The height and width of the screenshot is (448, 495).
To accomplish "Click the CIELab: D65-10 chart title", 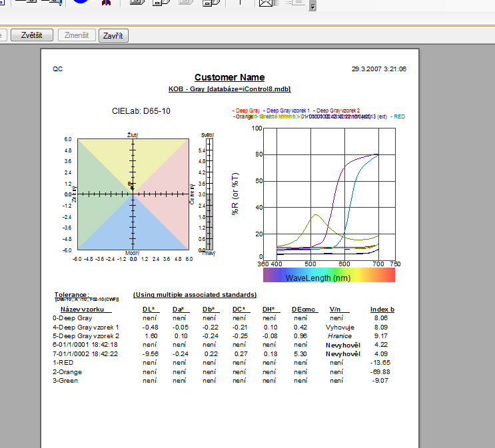I will tap(141, 111).
